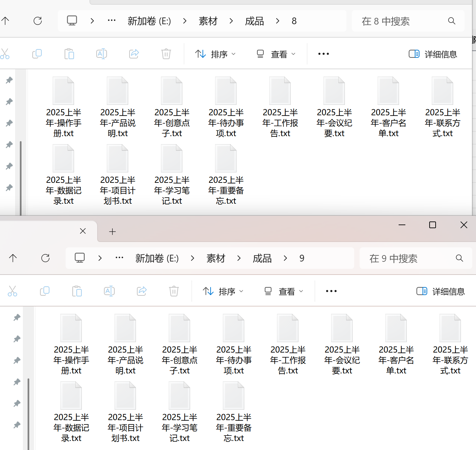Click the Up navigation arrow in folder 8

tap(5, 21)
